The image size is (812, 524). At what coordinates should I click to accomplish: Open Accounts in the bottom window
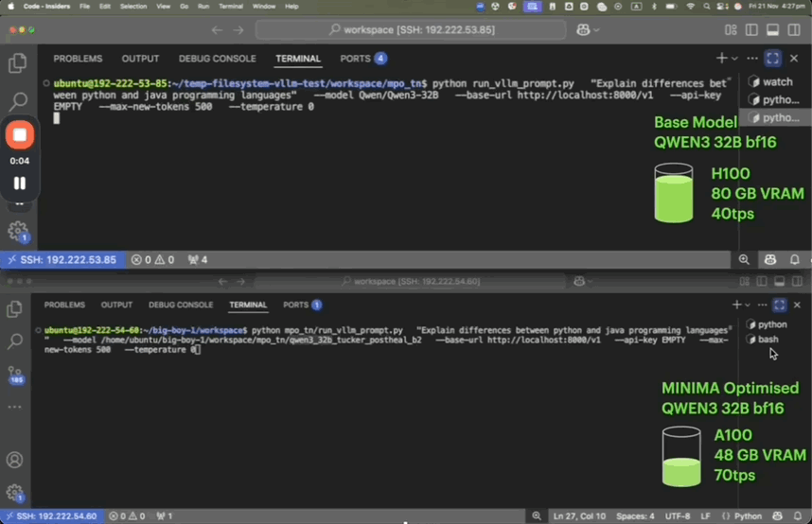(14, 460)
